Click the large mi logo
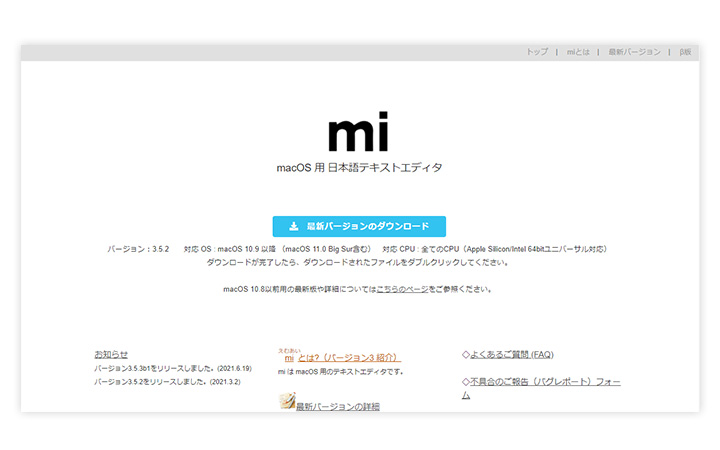Image resolution: width=720 pixels, height=450 pixels. point(359,132)
